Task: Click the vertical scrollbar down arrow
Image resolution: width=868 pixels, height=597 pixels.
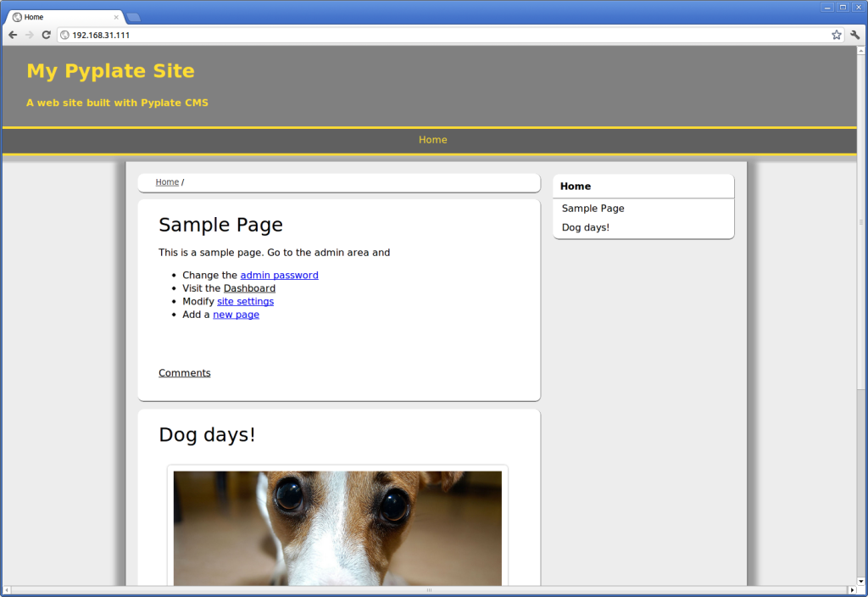Action: point(861,581)
